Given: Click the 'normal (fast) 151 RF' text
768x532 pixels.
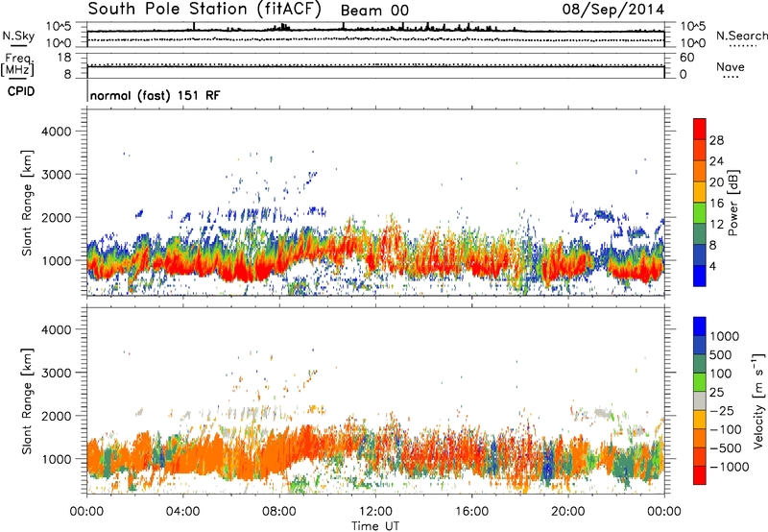Looking at the screenshot, I should point(155,95).
